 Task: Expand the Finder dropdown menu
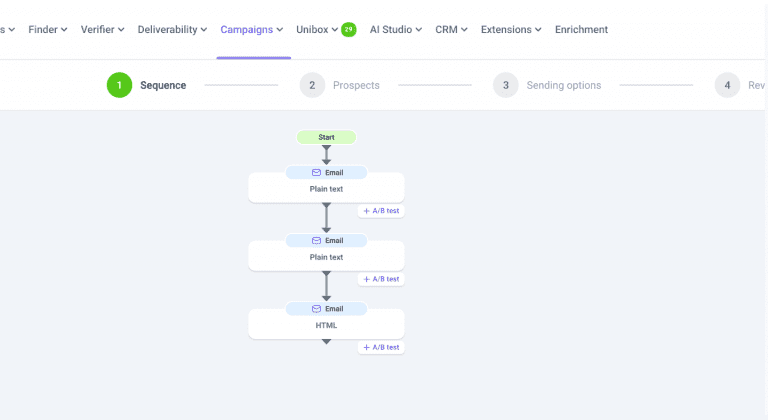click(x=48, y=29)
